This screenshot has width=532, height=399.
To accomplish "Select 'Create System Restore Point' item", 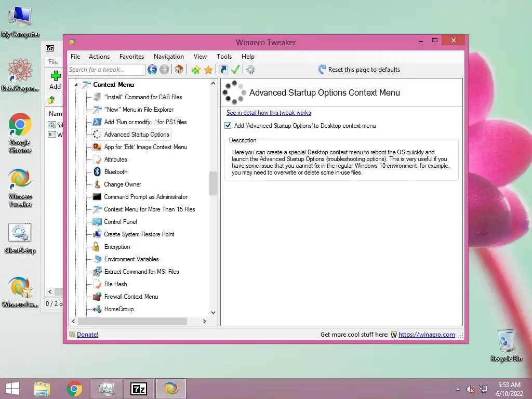I will pos(139,234).
